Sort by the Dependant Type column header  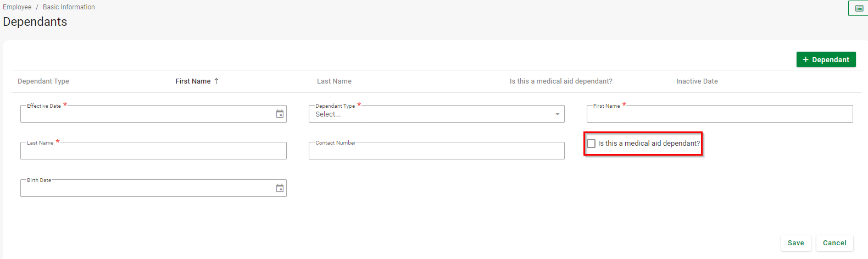point(43,81)
